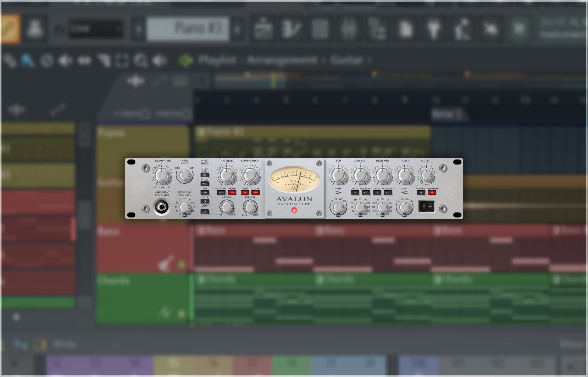Click the Attack knob
Viewport: 588px width, 377px height.
click(x=227, y=207)
